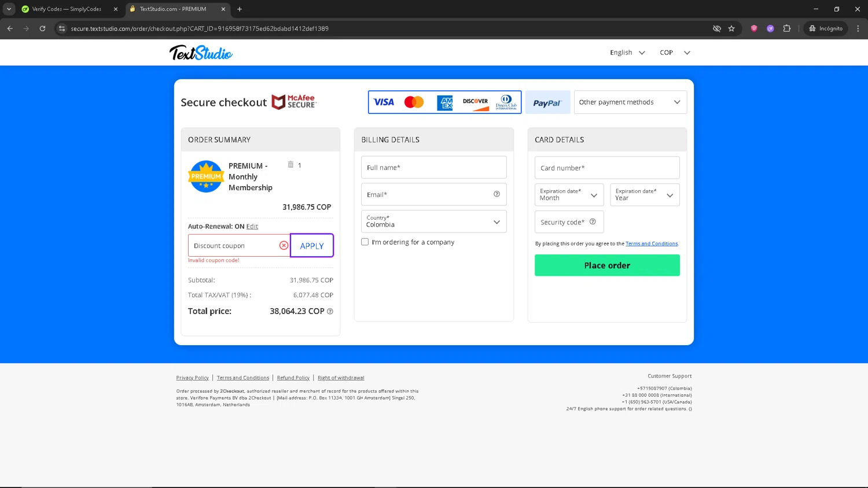Image resolution: width=868 pixels, height=488 pixels.
Task: Click the Total price info icon
Action: pyautogui.click(x=330, y=311)
